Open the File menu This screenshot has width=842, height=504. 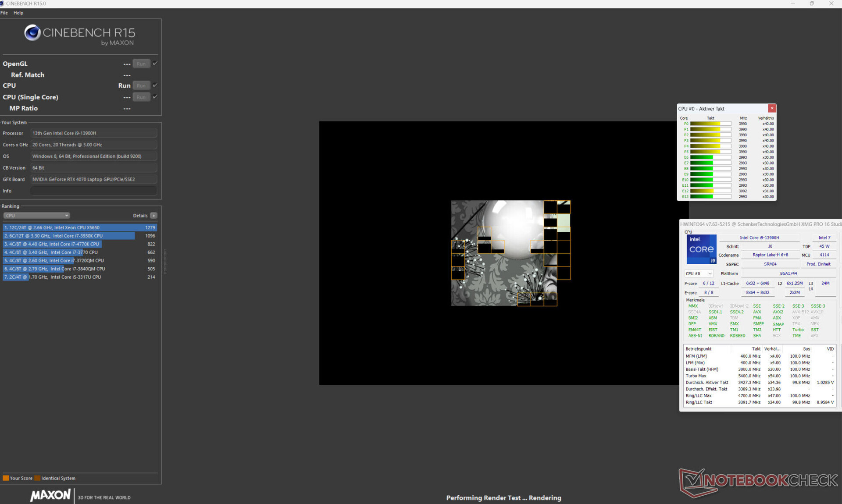[x=4, y=13]
